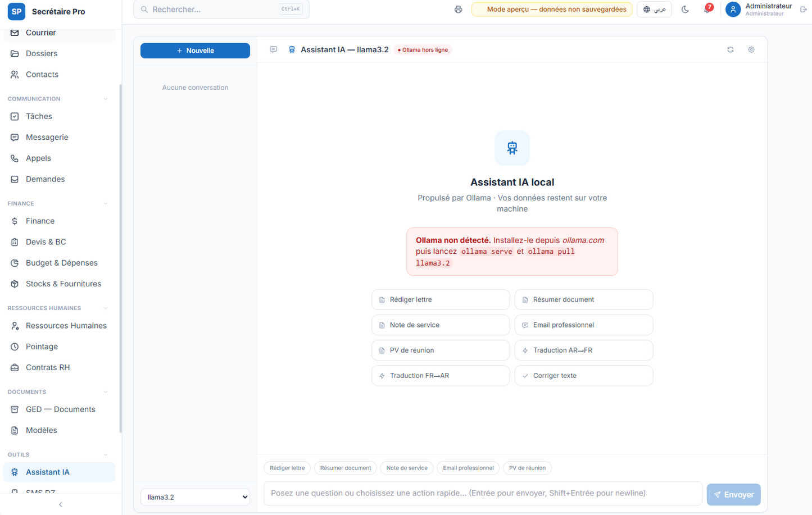Open Modèles in sidebar

coord(59,430)
